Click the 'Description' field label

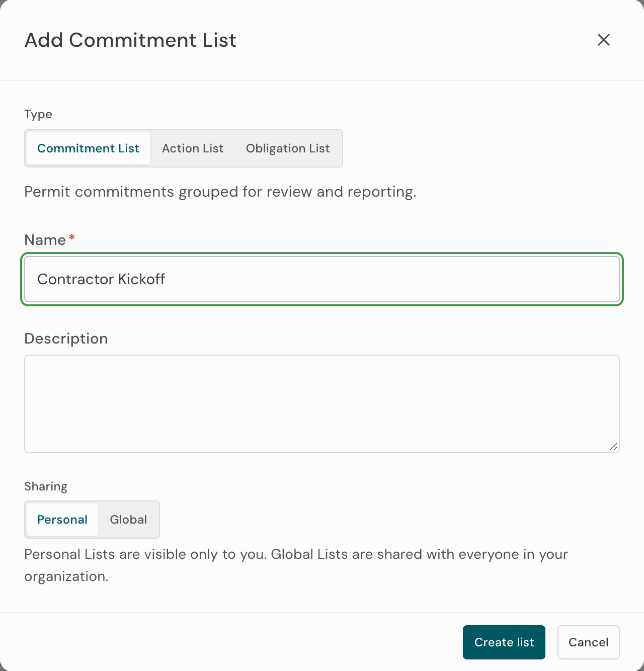click(66, 339)
